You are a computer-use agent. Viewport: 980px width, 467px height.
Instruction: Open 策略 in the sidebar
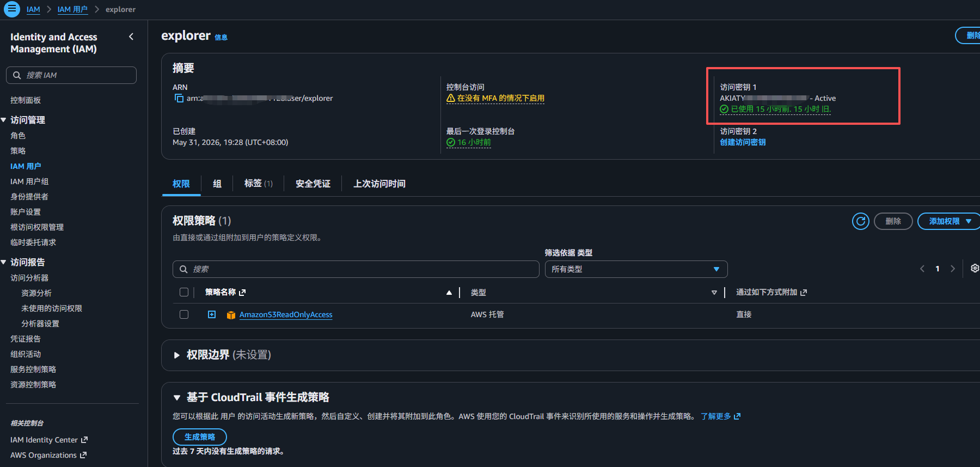pos(18,151)
